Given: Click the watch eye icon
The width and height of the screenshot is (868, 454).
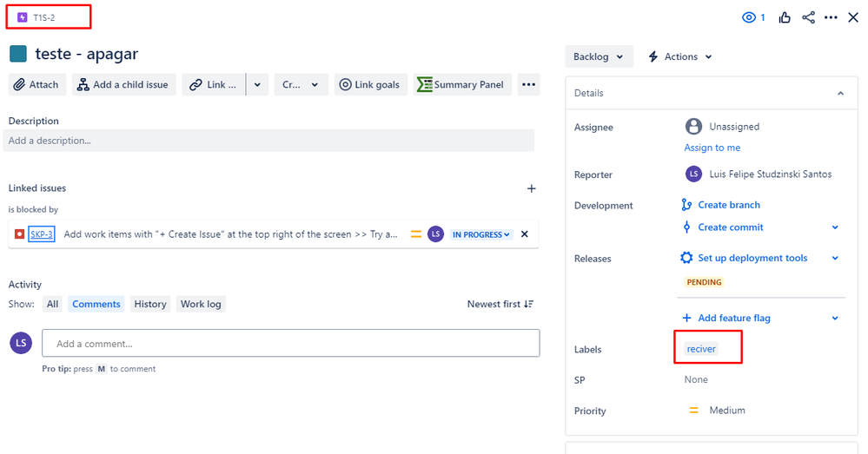Looking at the screenshot, I should pos(748,17).
